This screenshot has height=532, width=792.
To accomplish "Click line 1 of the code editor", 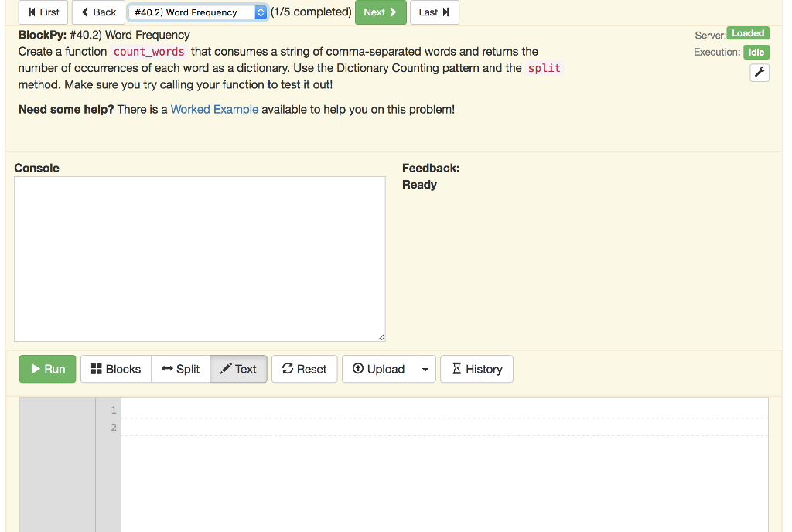I will [x=309, y=410].
